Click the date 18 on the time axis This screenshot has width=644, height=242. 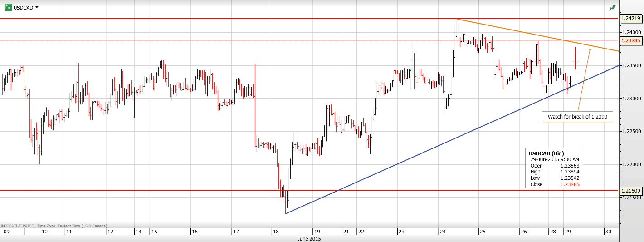[x=276, y=232]
